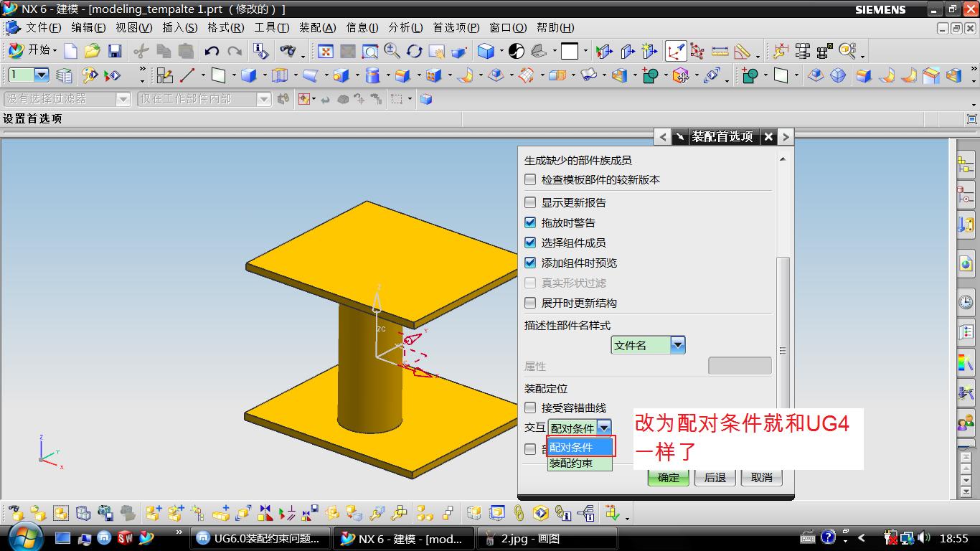Open the 文件(F) menu
The height and width of the screenshot is (551, 980).
tap(44, 27)
